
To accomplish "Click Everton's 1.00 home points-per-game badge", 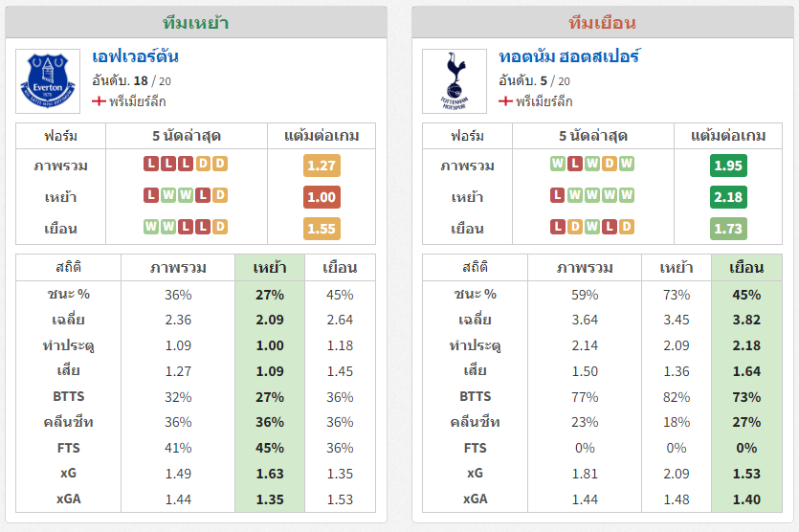I will 322,197.
